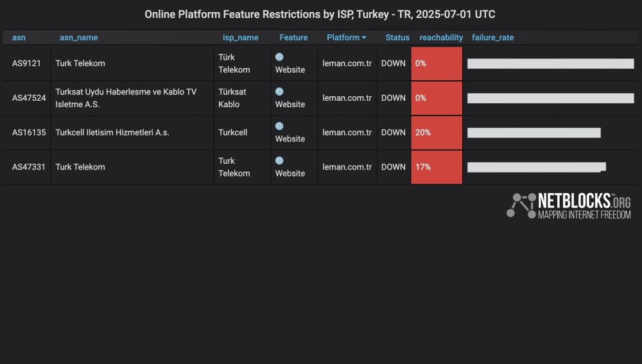
Task: Sort by the failure_rate column header
Action: (x=492, y=38)
